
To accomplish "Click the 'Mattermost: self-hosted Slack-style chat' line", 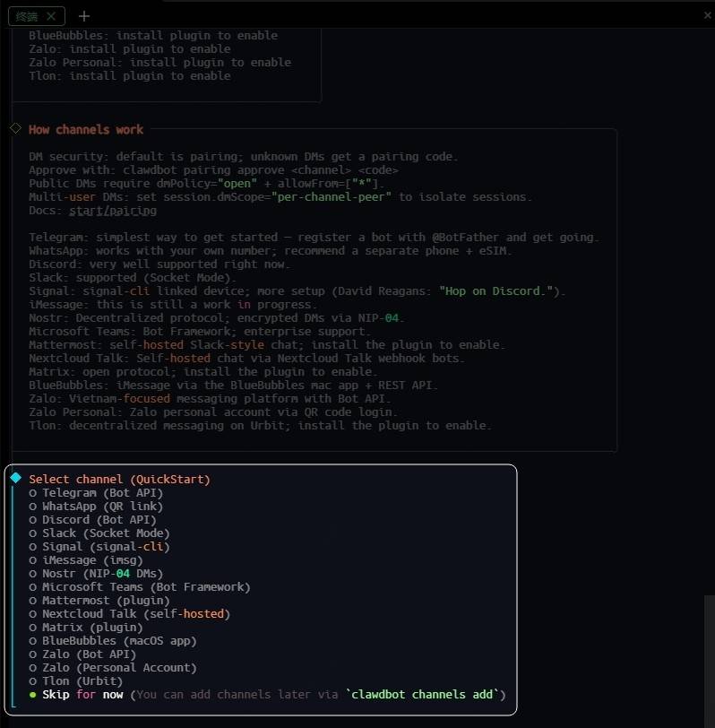I will click(x=267, y=345).
